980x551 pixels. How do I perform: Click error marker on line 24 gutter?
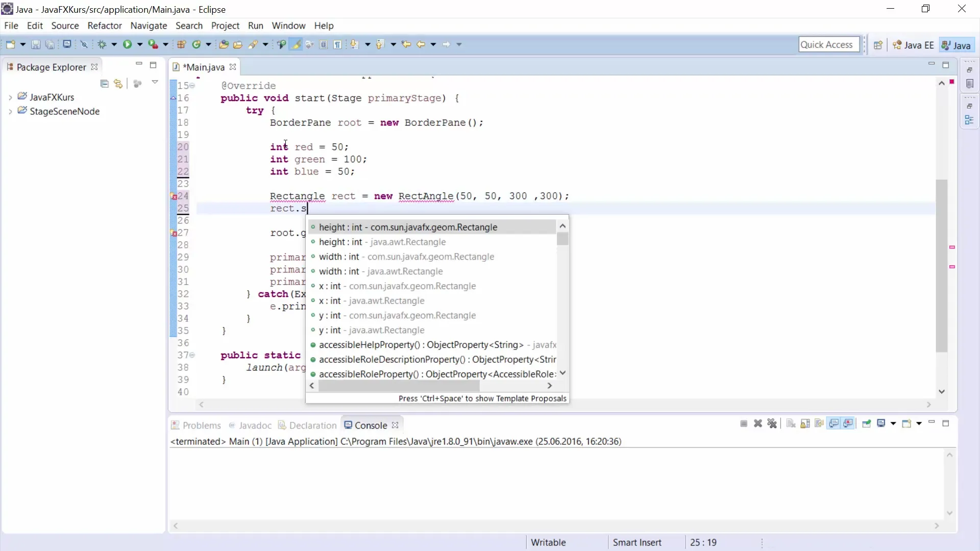coord(174,196)
